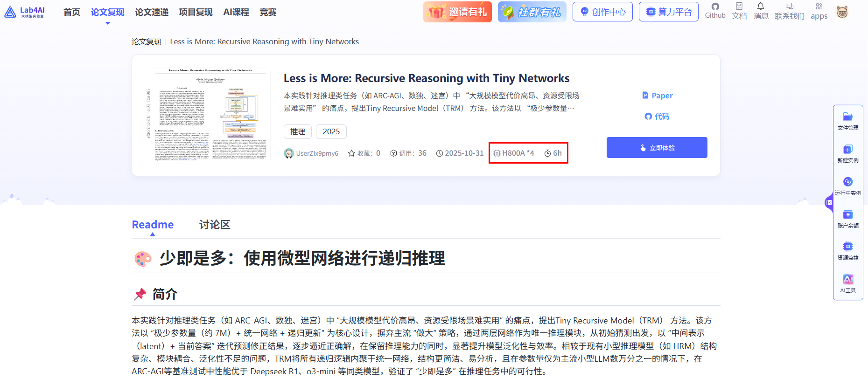Toggle the 收藏 star favorite
868x385 pixels.
(x=352, y=153)
